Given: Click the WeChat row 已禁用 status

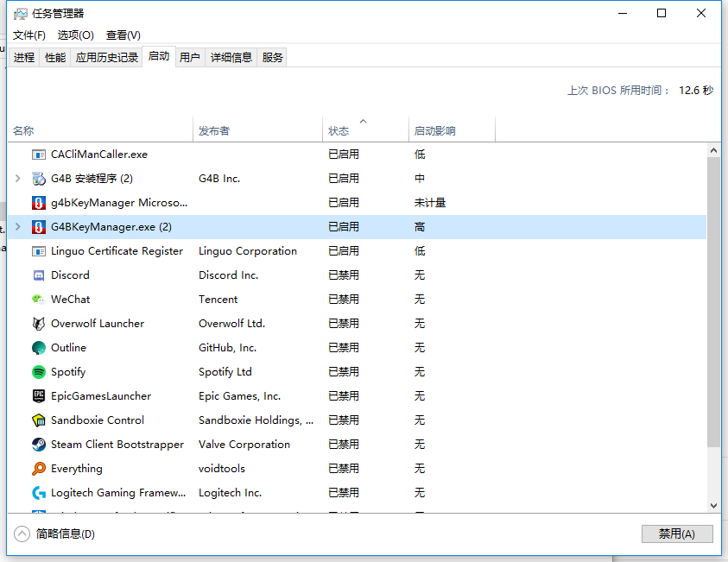Looking at the screenshot, I should tap(344, 300).
